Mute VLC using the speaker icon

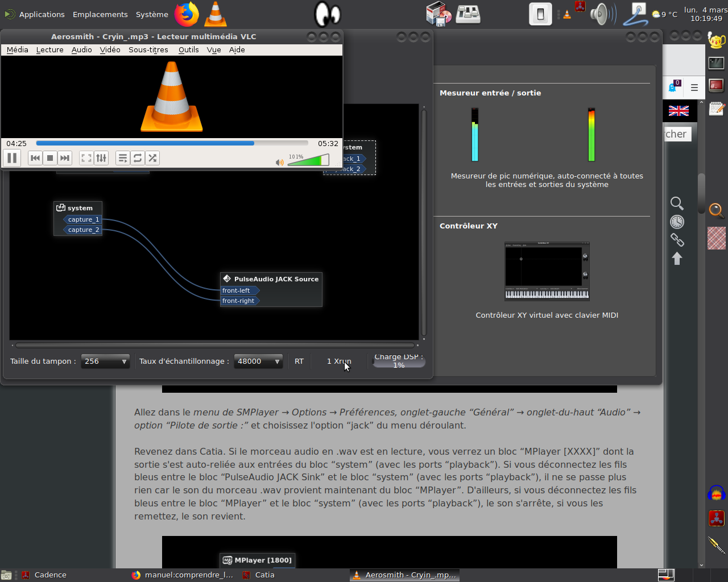tap(279, 162)
